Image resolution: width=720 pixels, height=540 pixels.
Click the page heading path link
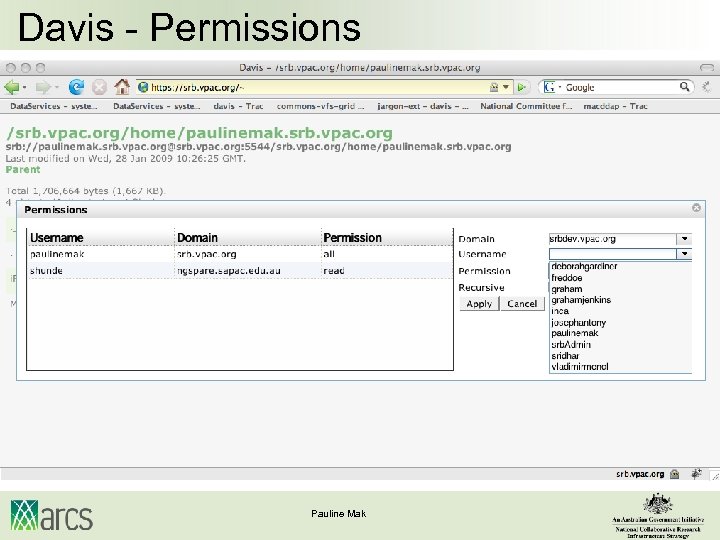[x=199, y=133]
